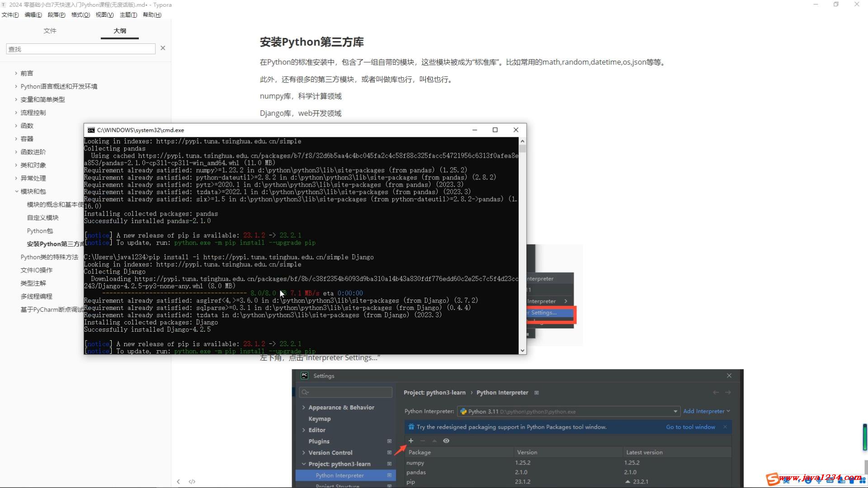Expand the 函数 chevron
Screen dimensions: 868x488
coord(16,126)
